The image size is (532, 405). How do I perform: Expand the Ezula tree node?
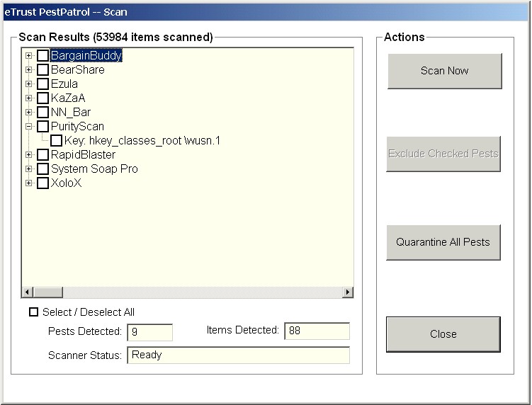[29, 84]
